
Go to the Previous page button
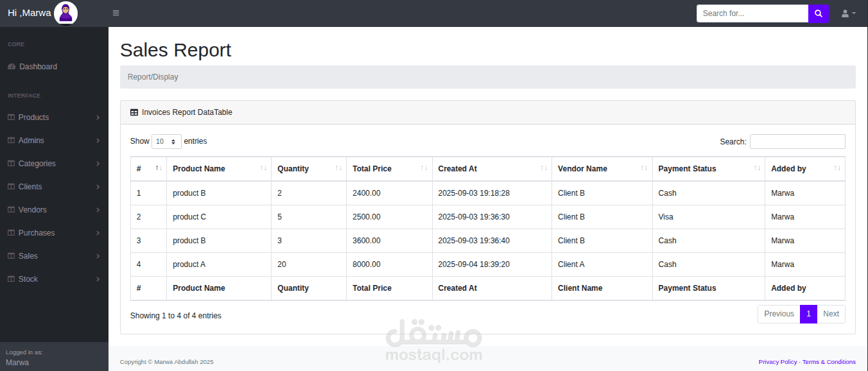[779, 314]
